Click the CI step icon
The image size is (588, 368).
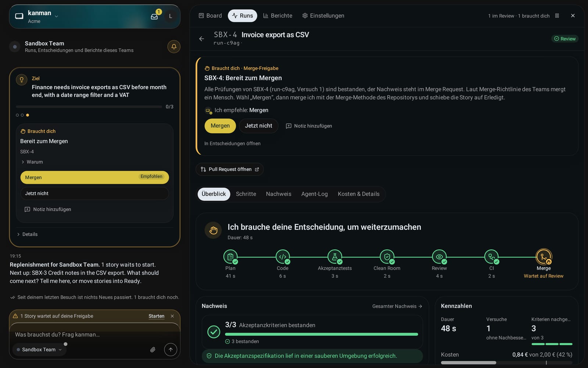click(491, 257)
